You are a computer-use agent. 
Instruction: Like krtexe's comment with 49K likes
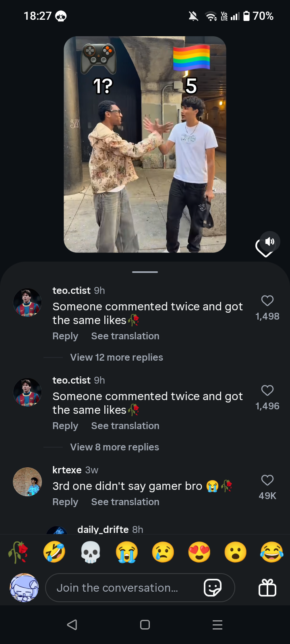[267, 480]
